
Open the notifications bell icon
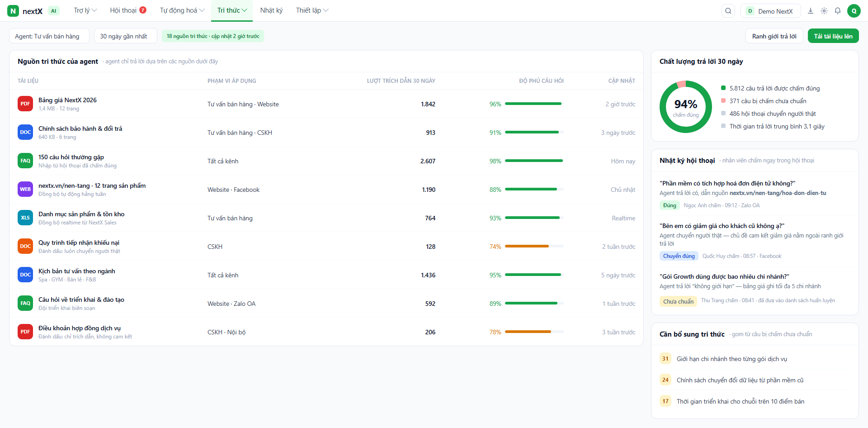[838, 11]
